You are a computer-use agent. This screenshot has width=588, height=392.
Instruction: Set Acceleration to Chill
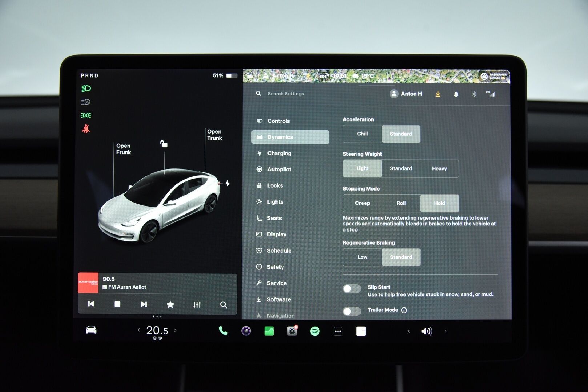(362, 134)
